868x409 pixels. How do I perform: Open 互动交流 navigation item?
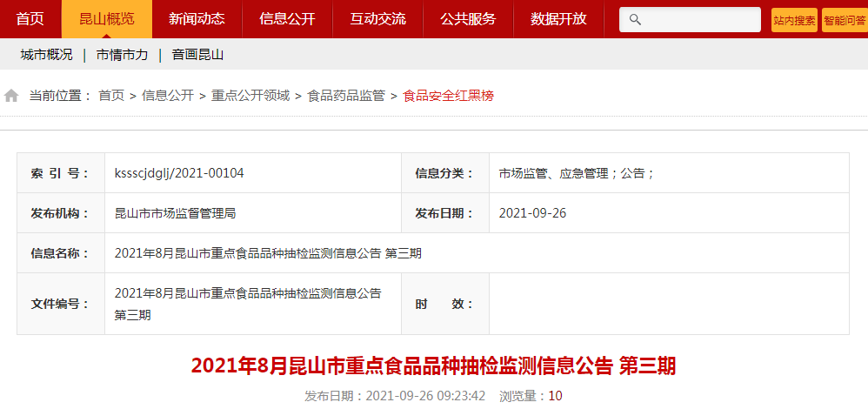click(377, 19)
